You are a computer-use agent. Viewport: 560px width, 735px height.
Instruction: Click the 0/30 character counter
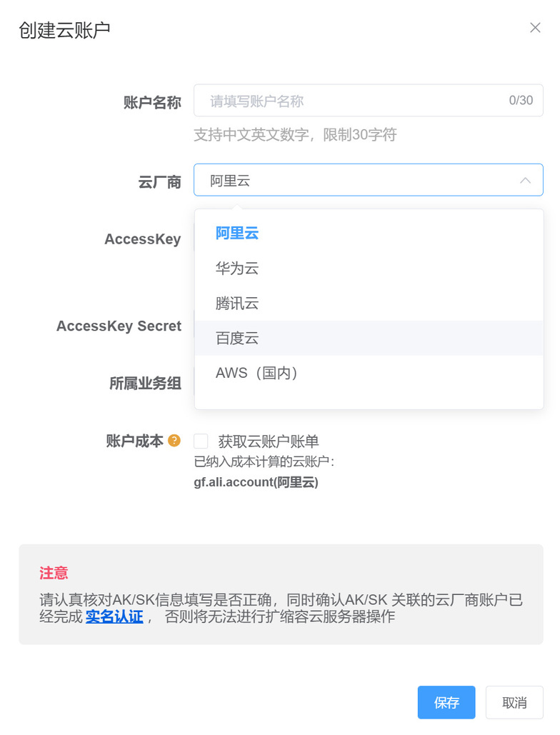point(521,100)
